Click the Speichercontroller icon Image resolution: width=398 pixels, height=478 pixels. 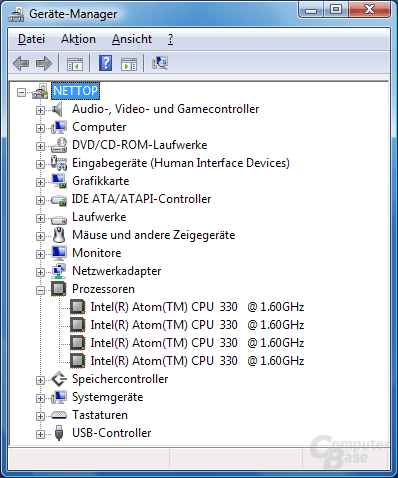click(59, 379)
